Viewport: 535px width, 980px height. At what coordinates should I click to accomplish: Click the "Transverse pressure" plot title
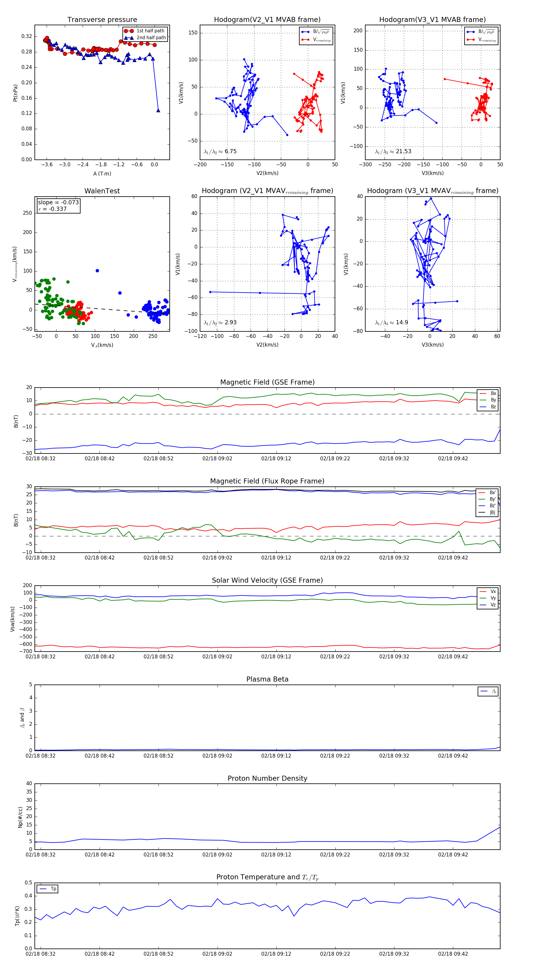tap(102, 20)
